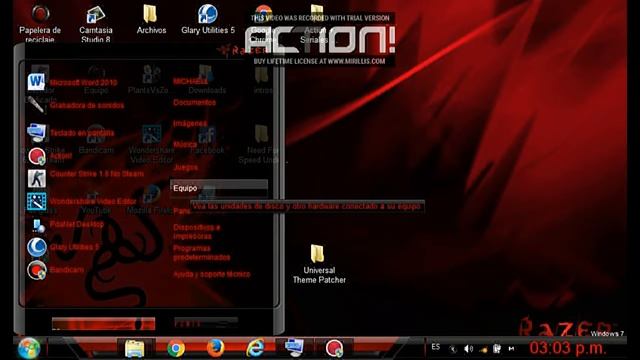Open Música in Start menu
This screenshot has width=640, height=360.
[x=185, y=144]
